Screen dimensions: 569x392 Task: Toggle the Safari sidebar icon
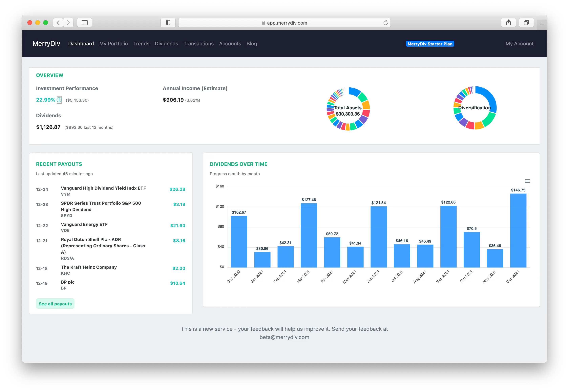point(84,23)
